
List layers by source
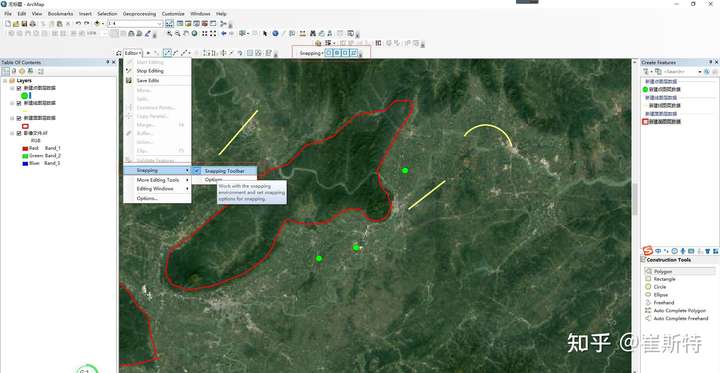click(13, 71)
